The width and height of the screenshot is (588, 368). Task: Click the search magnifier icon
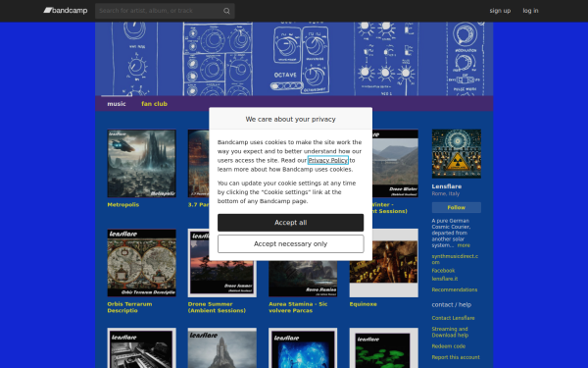[x=226, y=11]
